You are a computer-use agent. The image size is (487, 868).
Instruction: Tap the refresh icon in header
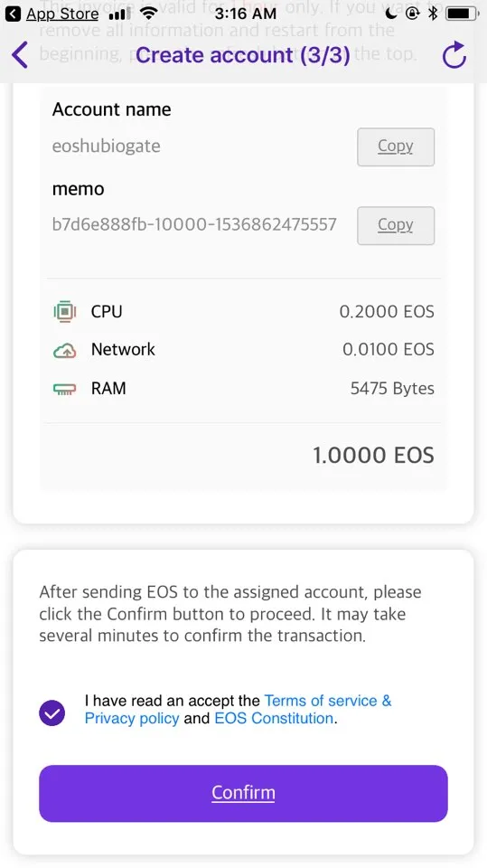pos(454,55)
